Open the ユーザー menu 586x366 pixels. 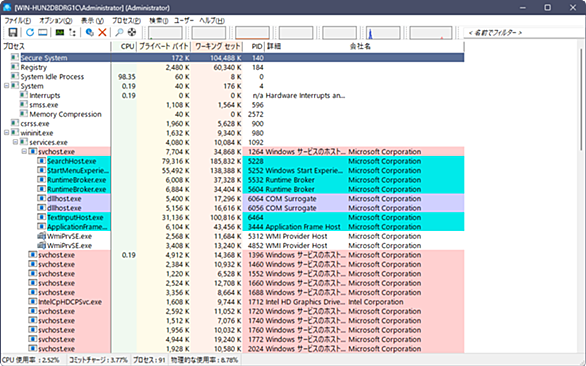click(184, 21)
